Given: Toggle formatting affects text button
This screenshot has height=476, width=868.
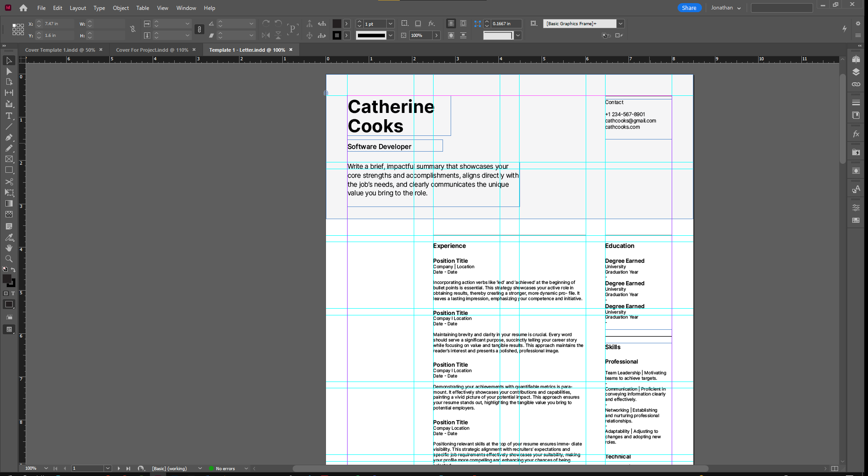Looking at the screenshot, I should pyautogui.click(x=13, y=293).
